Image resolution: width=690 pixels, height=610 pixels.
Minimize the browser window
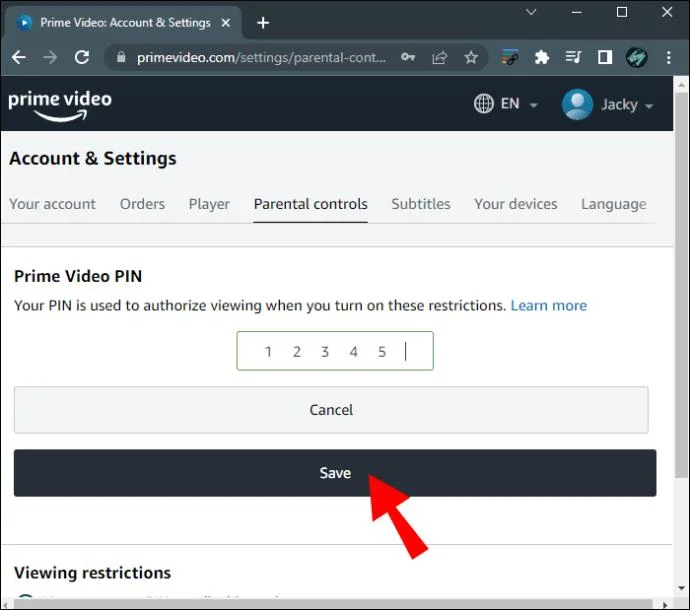[x=576, y=12]
